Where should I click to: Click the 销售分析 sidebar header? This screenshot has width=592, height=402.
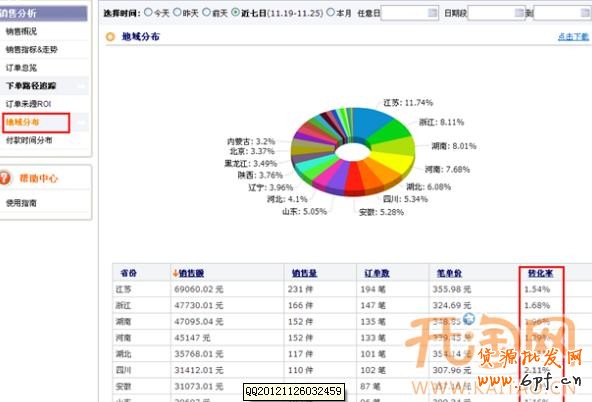pyautogui.click(x=43, y=14)
